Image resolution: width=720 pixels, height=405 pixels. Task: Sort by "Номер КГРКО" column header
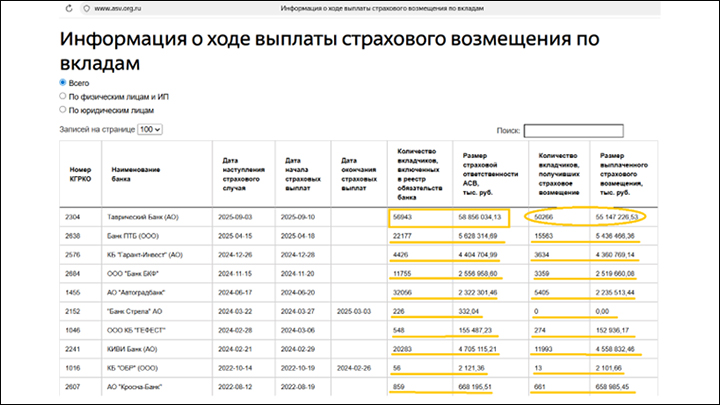click(x=81, y=170)
